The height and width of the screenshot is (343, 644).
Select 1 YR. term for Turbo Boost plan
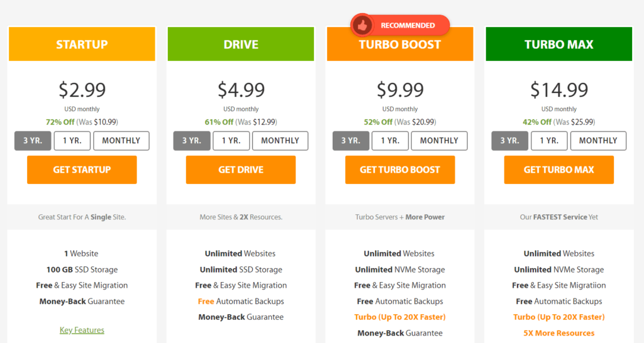390,141
